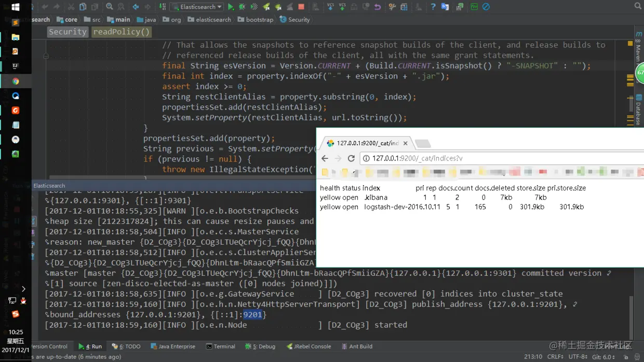Close the 127.0.0.1:9200/_cat/indices browser tab
Image resolution: width=644 pixels, height=362 pixels.
tap(406, 143)
